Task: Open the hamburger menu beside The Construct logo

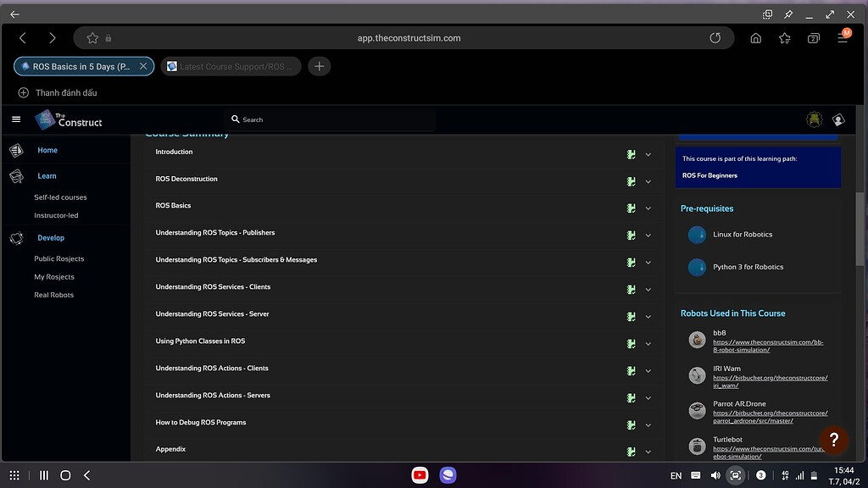Action: (x=16, y=119)
